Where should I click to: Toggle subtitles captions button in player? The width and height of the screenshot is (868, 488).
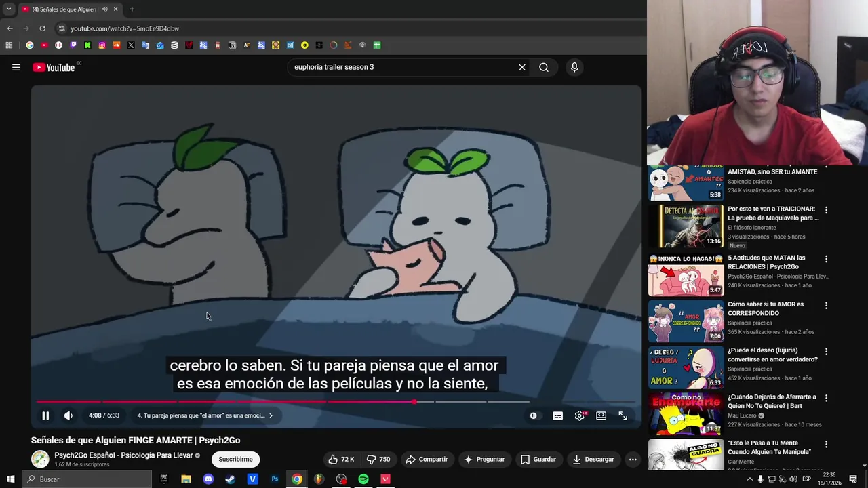tap(557, 415)
